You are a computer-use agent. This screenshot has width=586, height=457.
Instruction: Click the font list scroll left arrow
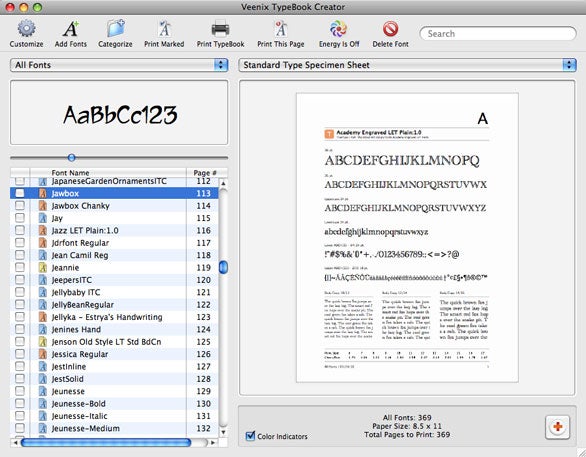coord(15,442)
